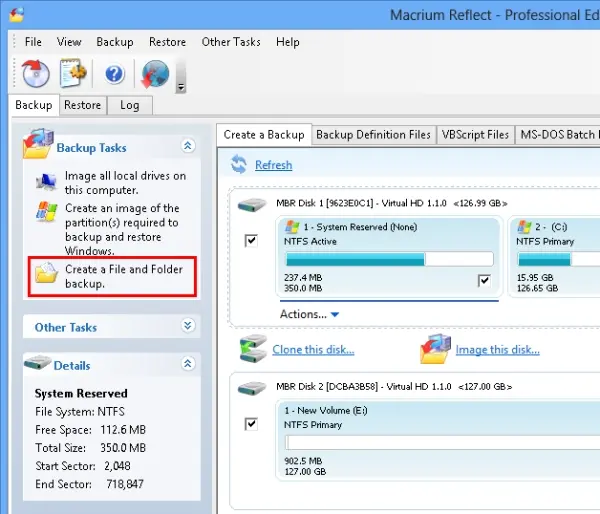600x514 pixels.
Task: Click the Details heading text
Action: click(72, 366)
